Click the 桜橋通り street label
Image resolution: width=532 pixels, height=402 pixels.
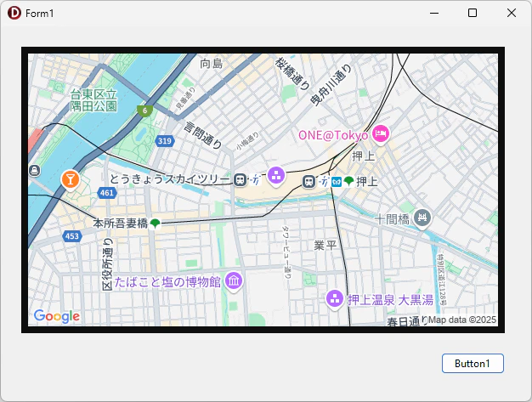292,74
